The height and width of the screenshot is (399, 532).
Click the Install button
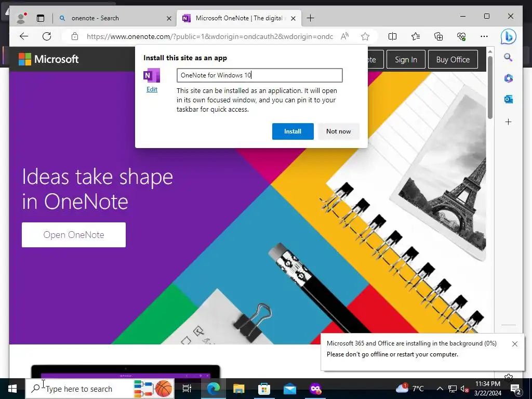tap(293, 131)
